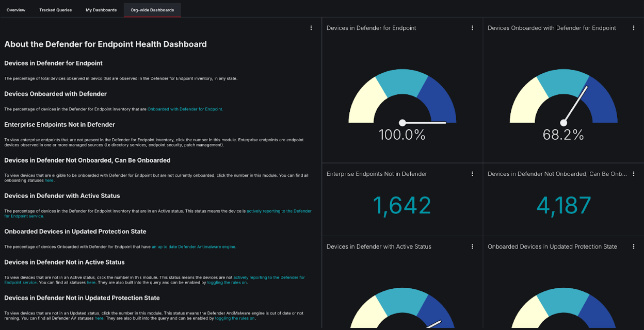Switch to My Dashboards tab
This screenshot has width=644, height=330.
101,9
